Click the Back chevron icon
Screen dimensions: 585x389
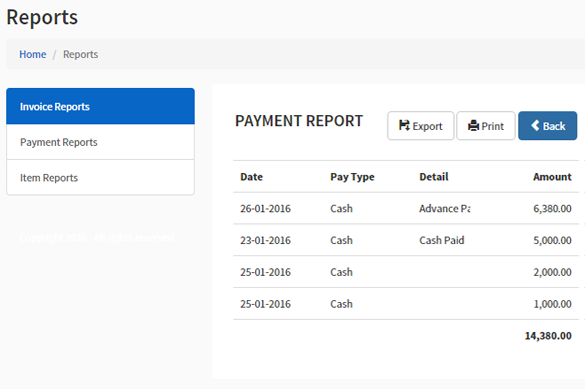pyautogui.click(x=535, y=125)
